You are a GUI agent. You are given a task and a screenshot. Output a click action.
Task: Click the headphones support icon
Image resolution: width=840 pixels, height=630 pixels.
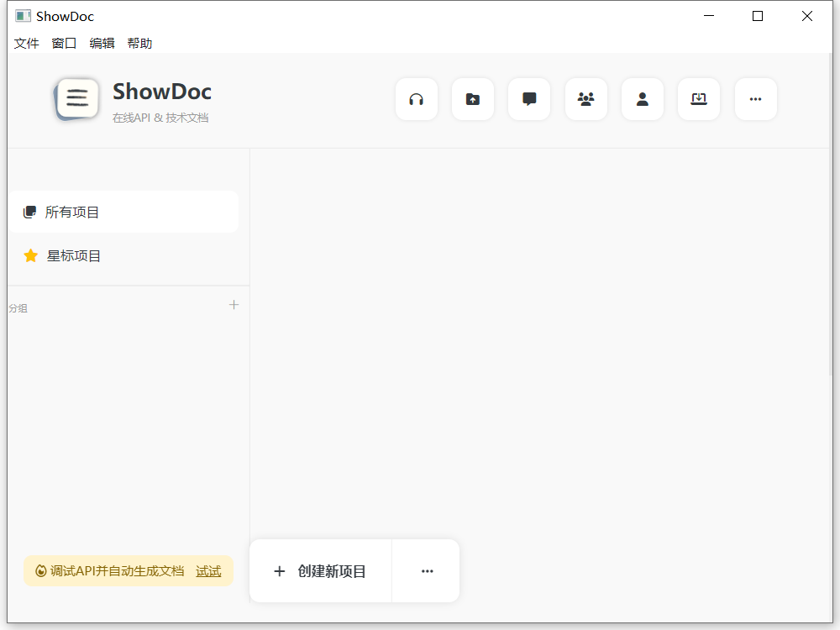417,99
